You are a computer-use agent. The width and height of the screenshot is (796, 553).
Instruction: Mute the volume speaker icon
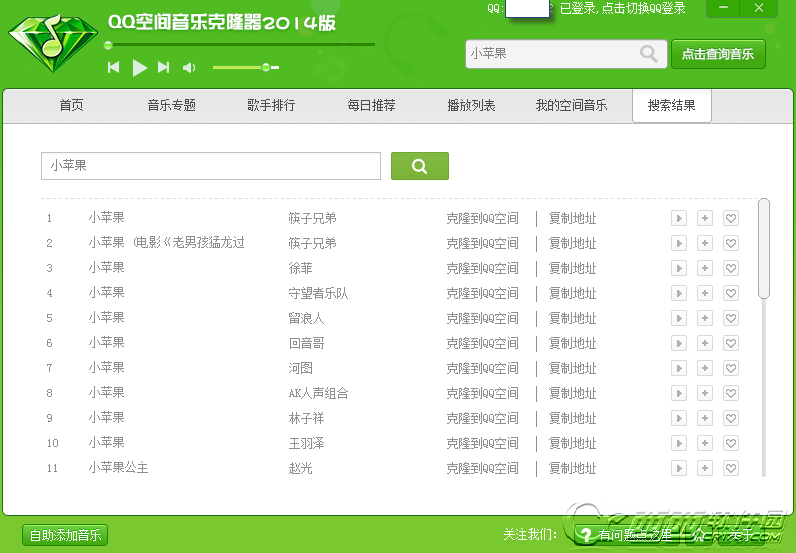click(189, 68)
